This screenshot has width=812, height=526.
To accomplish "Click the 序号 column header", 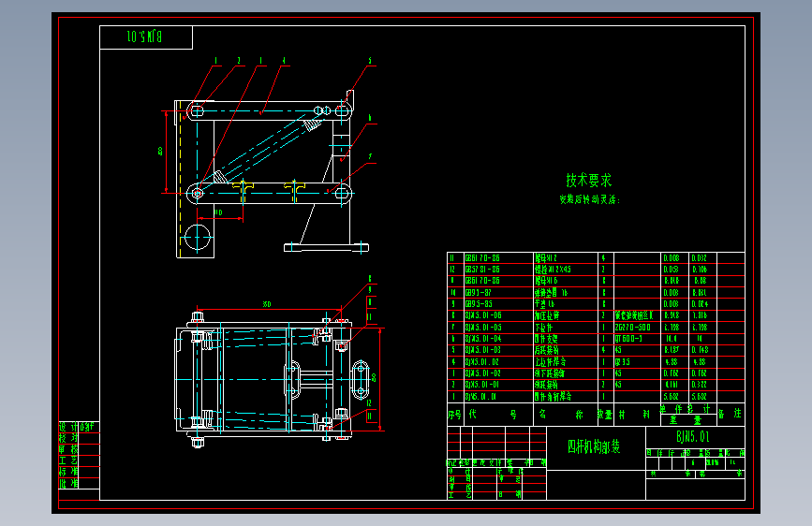I will [x=454, y=415].
